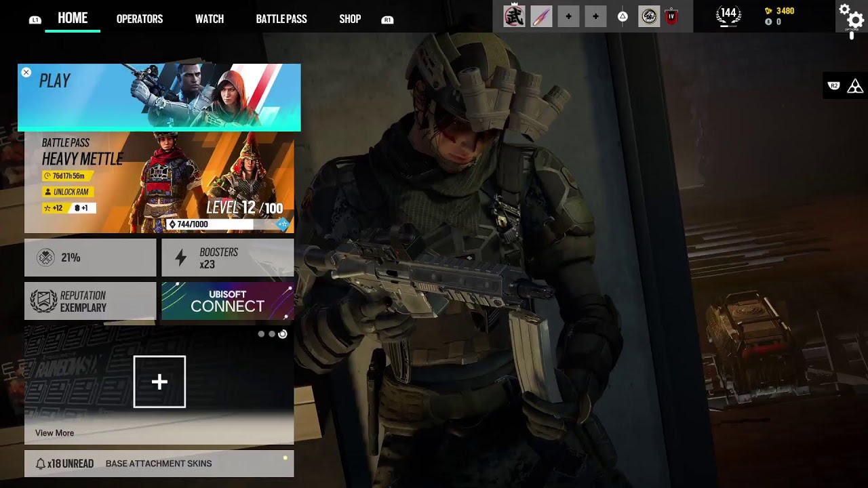Click the triangular logo icon beside R2
This screenshot has width=868, height=488.
click(855, 85)
